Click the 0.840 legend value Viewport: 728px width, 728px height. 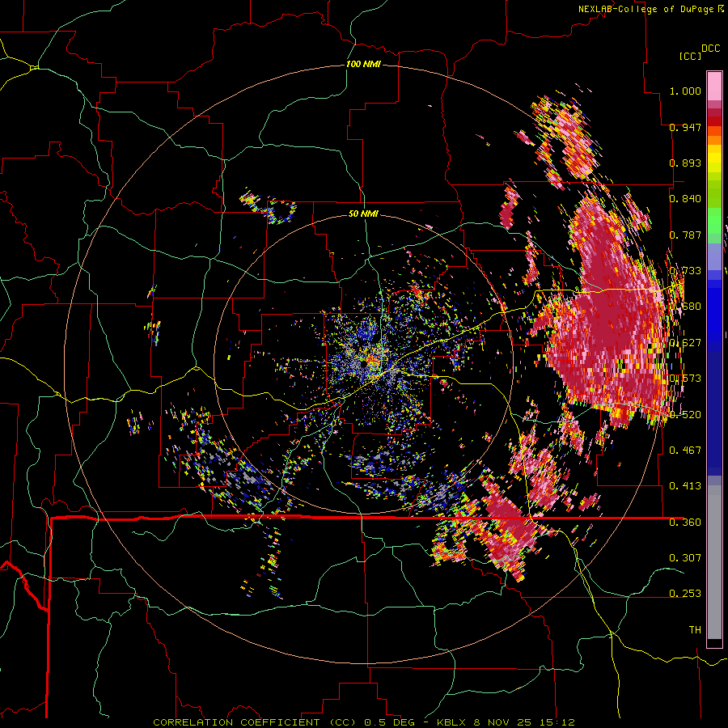[685, 199]
